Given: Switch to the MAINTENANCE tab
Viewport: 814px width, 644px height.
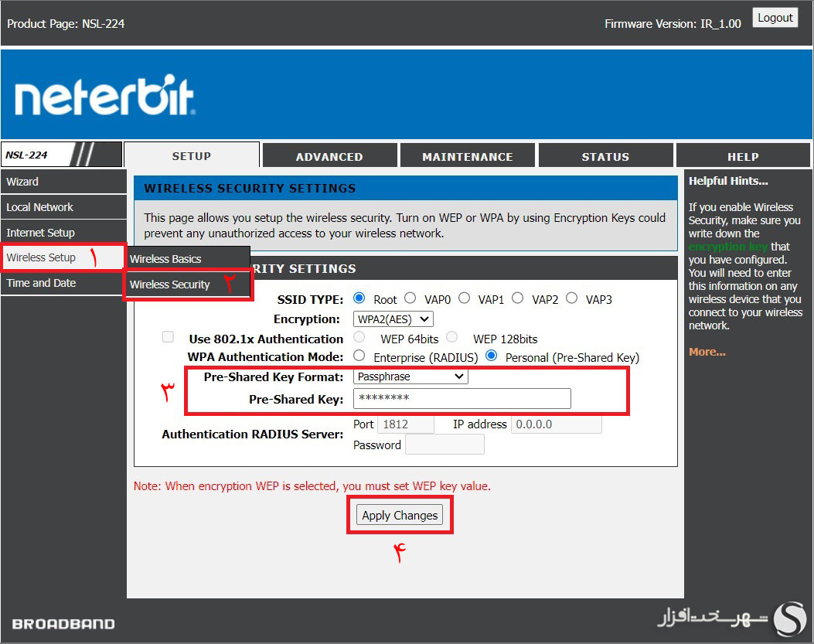Looking at the screenshot, I should 467,156.
